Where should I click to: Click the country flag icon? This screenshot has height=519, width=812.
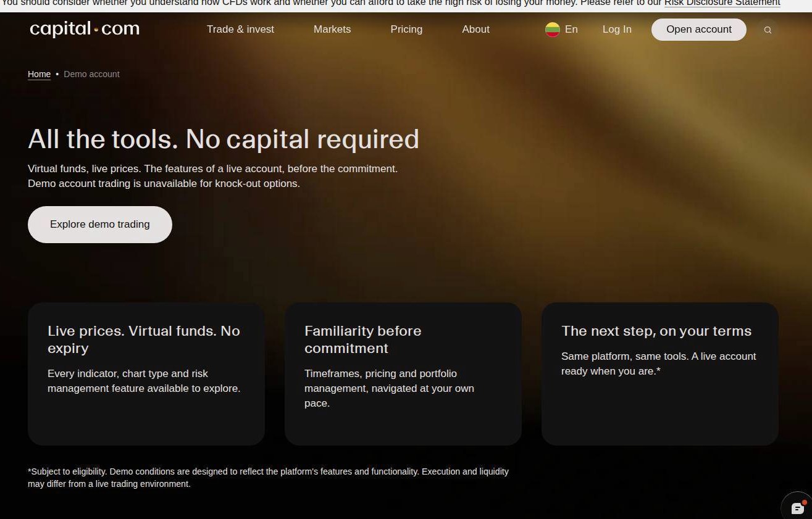pyautogui.click(x=552, y=30)
